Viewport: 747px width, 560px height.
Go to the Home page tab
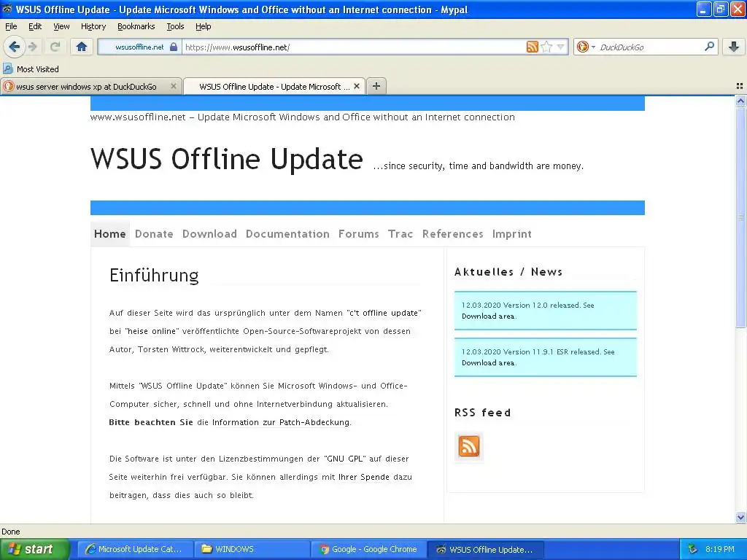coord(110,234)
